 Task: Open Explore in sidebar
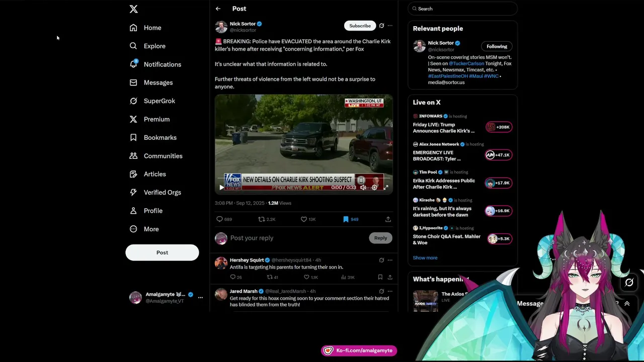tap(147, 46)
